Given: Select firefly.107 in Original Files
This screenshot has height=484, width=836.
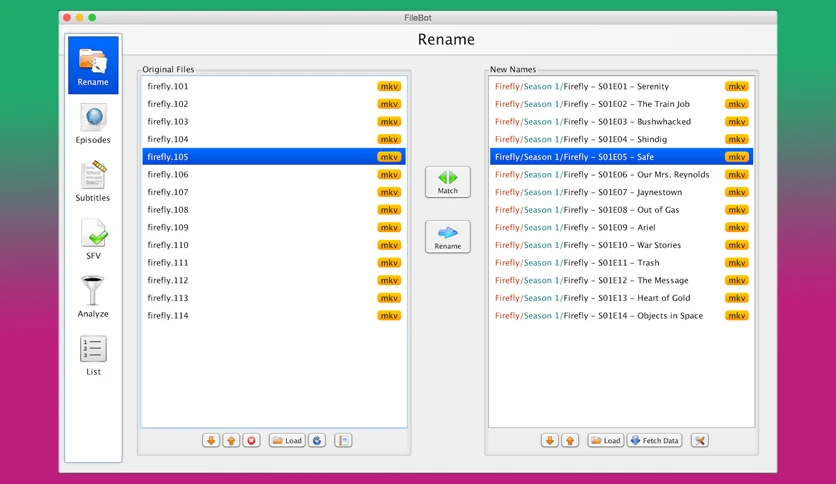Looking at the screenshot, I should point(274,192).
